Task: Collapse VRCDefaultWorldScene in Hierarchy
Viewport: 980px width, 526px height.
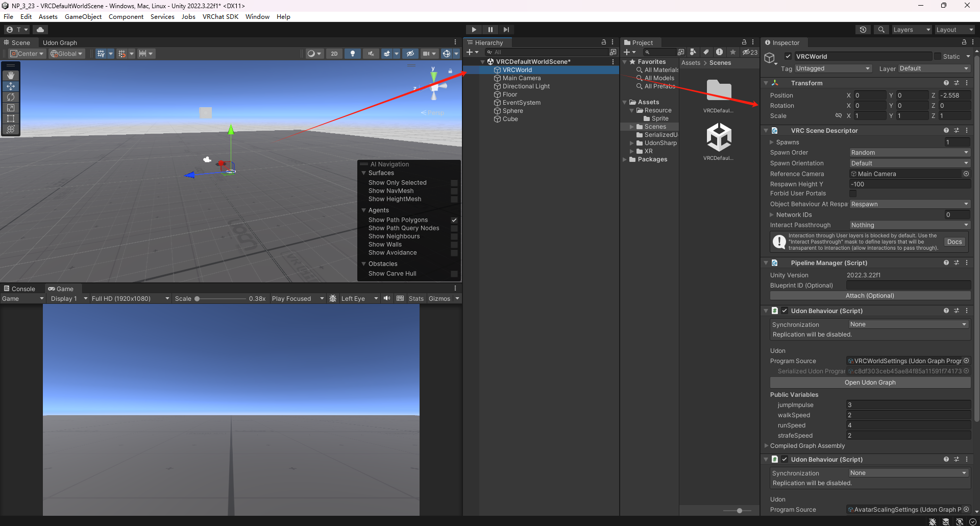Action: [482, 62]
